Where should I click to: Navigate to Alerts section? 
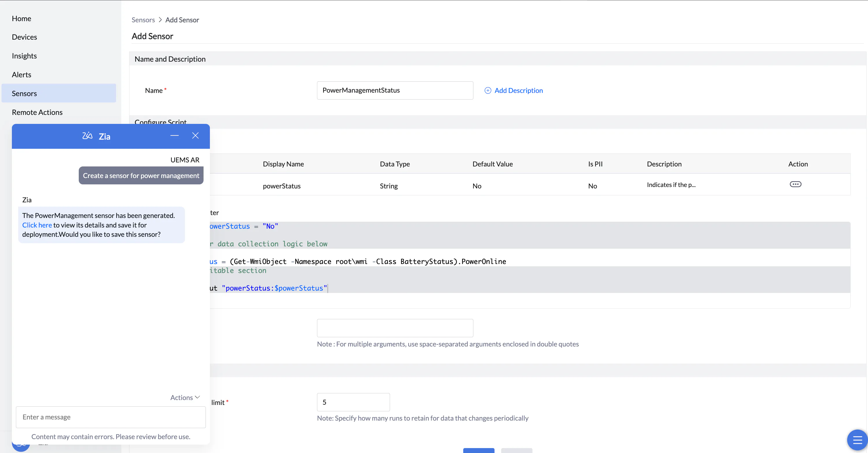tap(21, 75)
